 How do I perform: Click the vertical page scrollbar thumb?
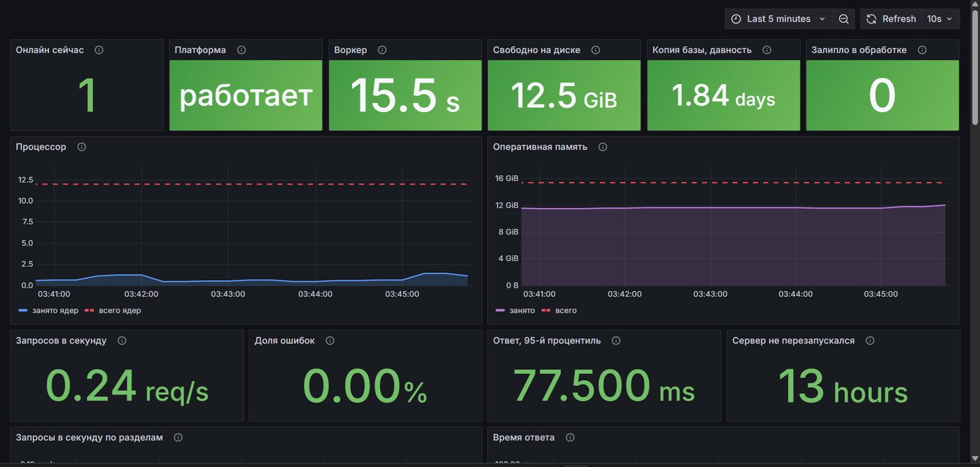point(974,67)
